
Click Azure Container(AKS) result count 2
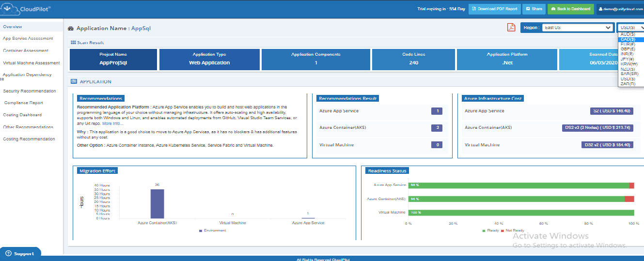(437, 128)
